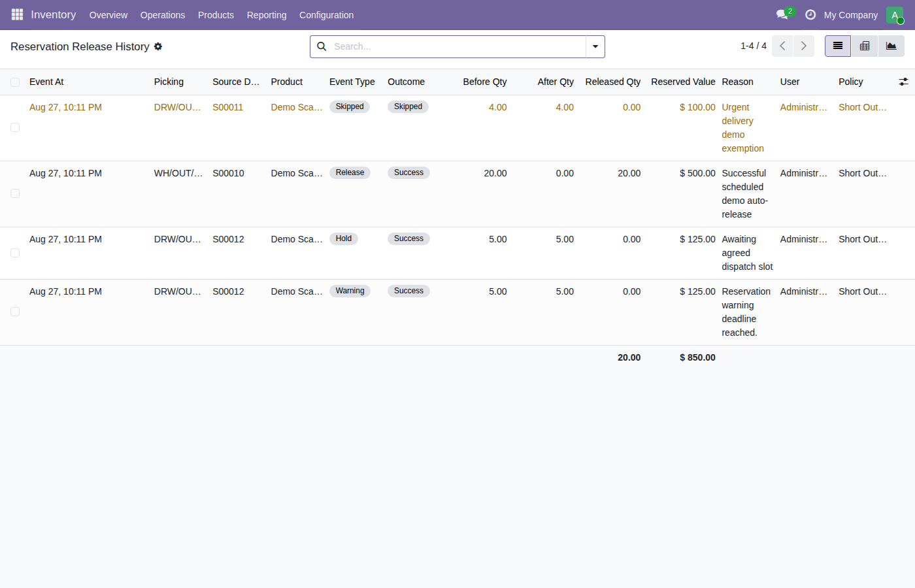Click the Skipped event type badge
915x588 pixels.
pos(350,106)
